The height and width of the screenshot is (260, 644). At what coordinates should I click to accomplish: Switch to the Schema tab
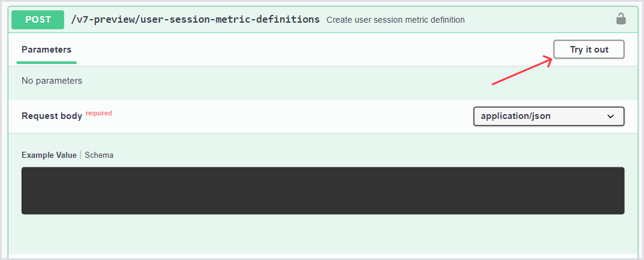pyautogui.click(x=99, y=155)
